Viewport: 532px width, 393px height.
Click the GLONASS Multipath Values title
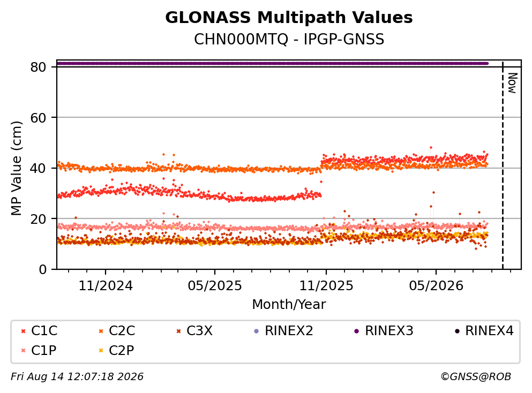[289, 18]
